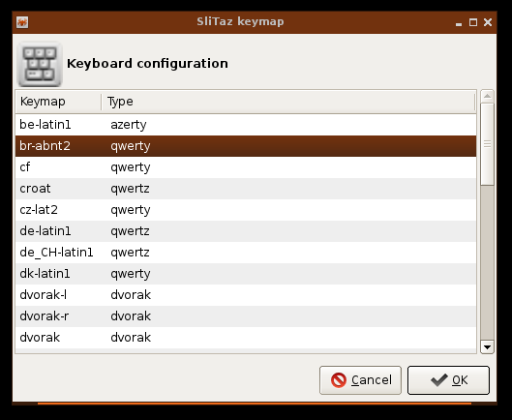Choose the croat qwertz keymap
Image resolution: width=512 pixels, height=420 pixels.
click(x=246, y=189)
